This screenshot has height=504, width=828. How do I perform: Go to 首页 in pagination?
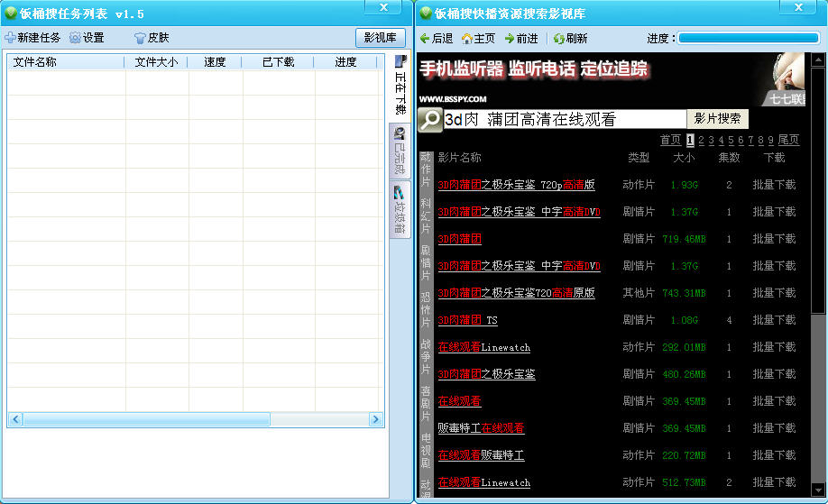point(671,140)
